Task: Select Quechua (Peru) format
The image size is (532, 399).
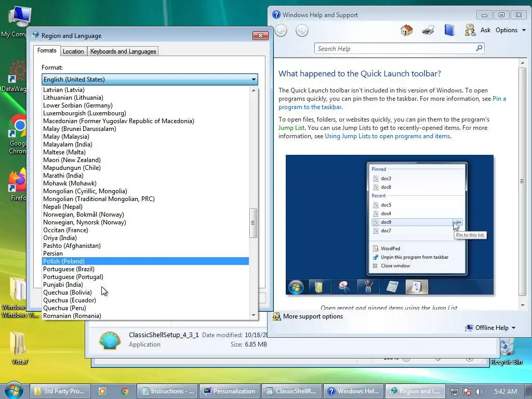Action: pos(145,308)
